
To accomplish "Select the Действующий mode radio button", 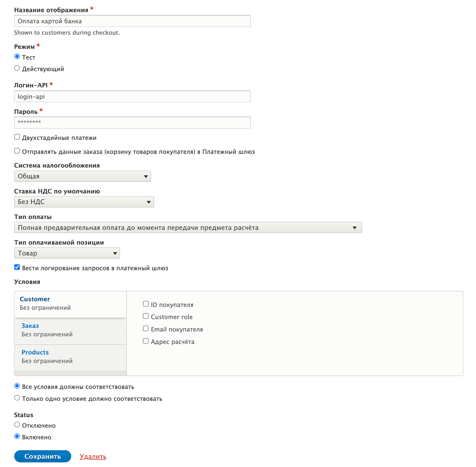I will 17,68.
